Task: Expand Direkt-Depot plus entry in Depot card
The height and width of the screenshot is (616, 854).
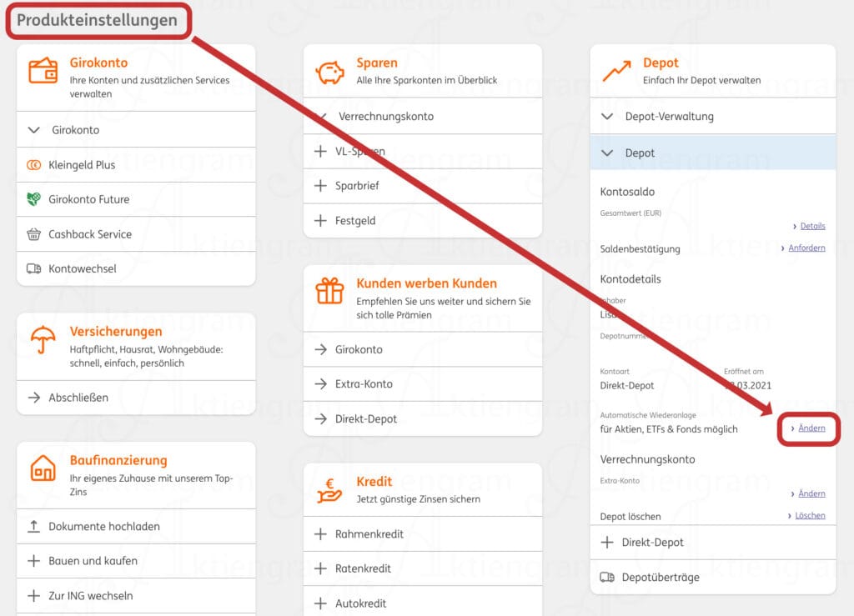Action: (x=713, y=543)
